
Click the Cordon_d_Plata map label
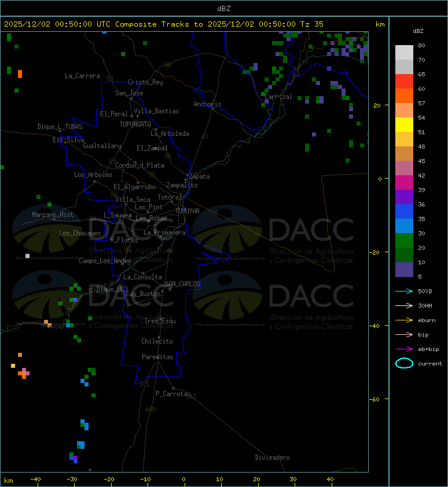pyautogui.click(x=139, y=165)
